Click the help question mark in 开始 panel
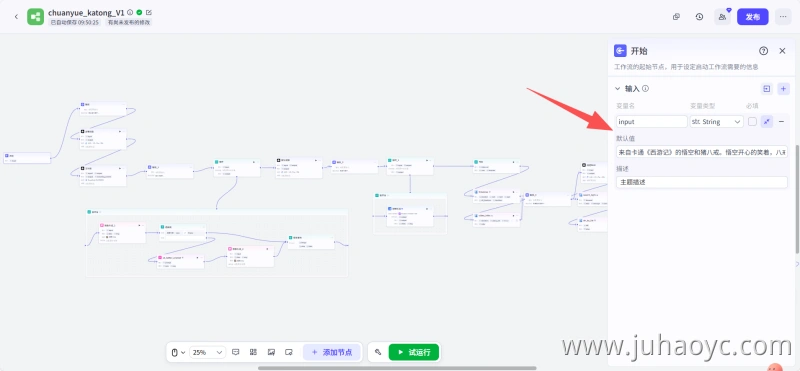This screenshot has width=800, height=371. [763, 51]
